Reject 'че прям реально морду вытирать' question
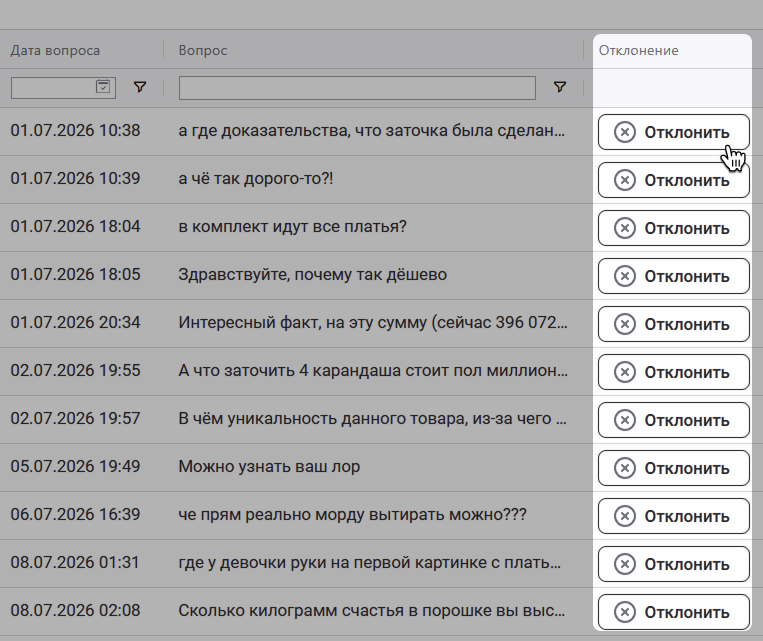The image size is (763, 641). (x=673, y=516)
